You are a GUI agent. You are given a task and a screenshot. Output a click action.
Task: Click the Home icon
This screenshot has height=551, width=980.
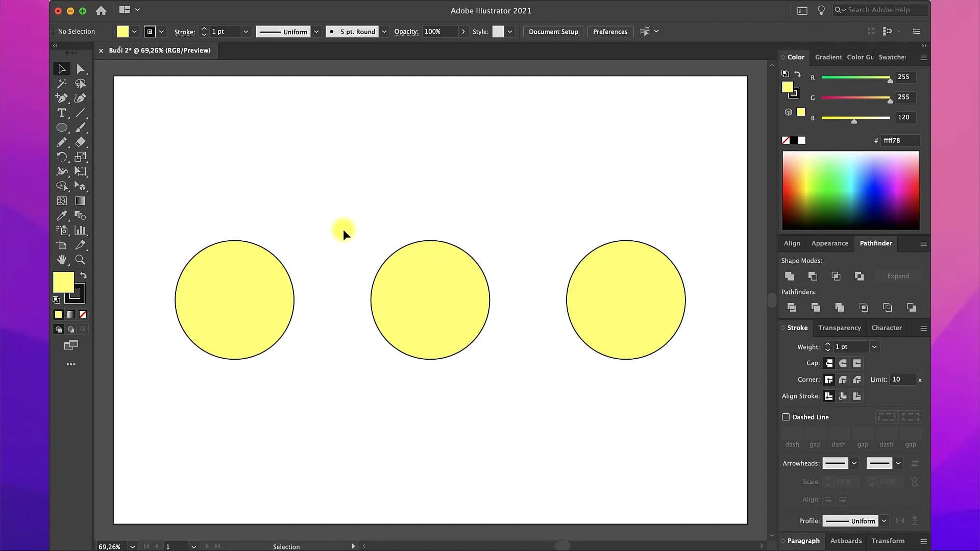click(101, 10)
